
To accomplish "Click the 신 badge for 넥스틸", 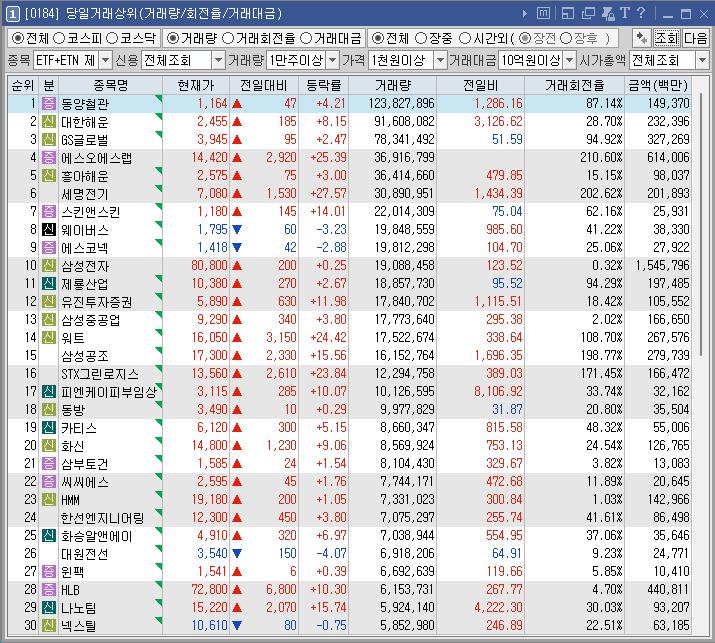I will point(49,625).
